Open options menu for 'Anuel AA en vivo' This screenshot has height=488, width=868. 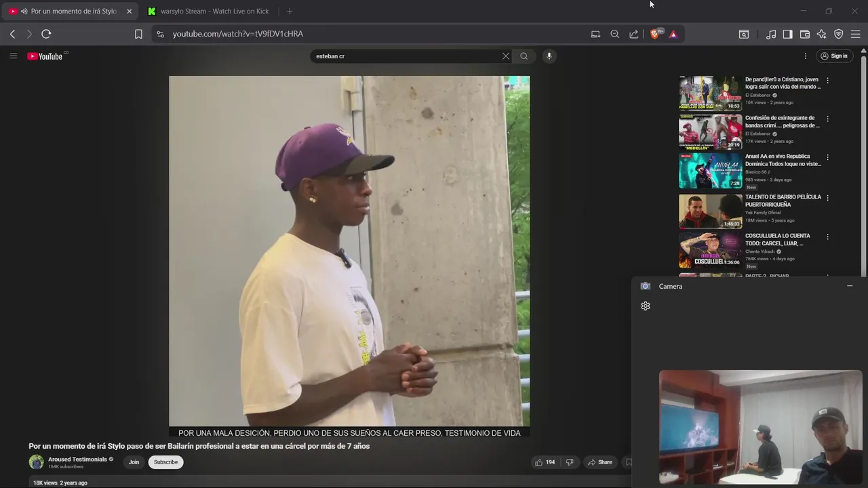(827, 157)
